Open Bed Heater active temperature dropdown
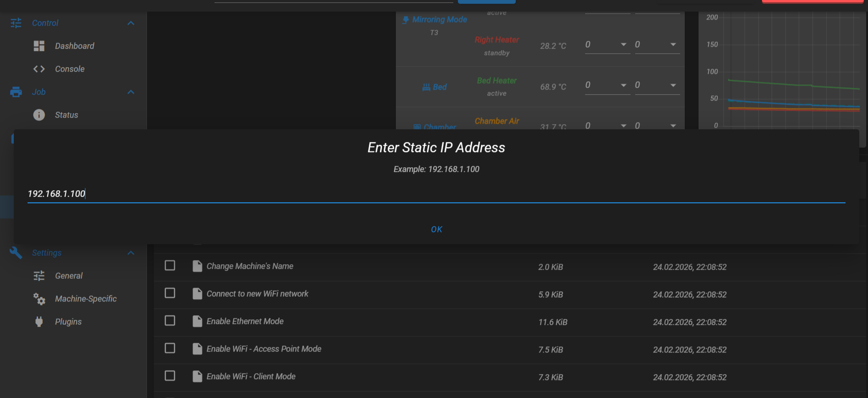868x398 pixels. coord(624,85)
